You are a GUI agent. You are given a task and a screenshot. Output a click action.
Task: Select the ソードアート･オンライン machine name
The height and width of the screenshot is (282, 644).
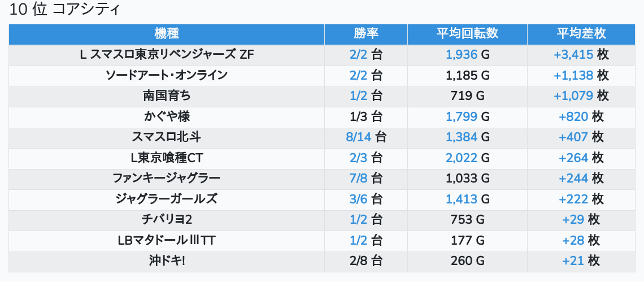tap(166, 75)
